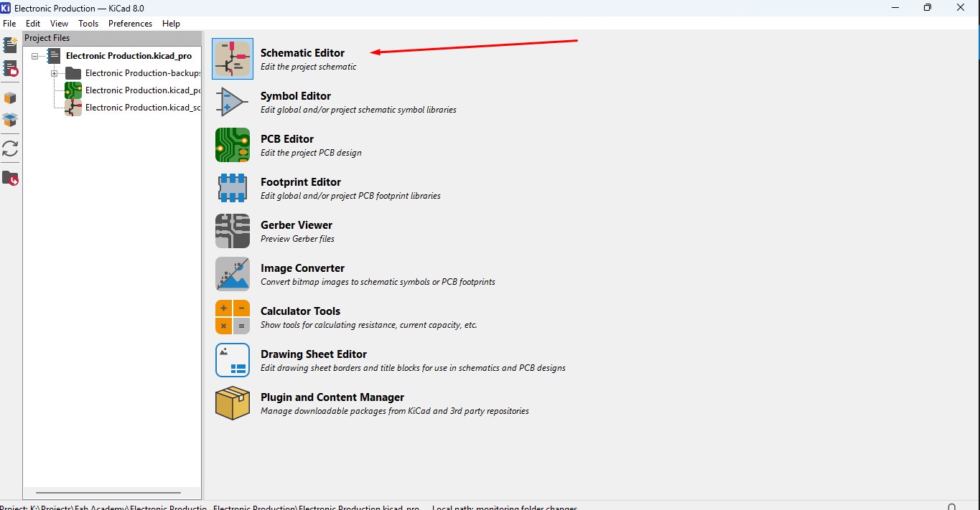Close the KiCad 8.0 window

pos(961,8)
